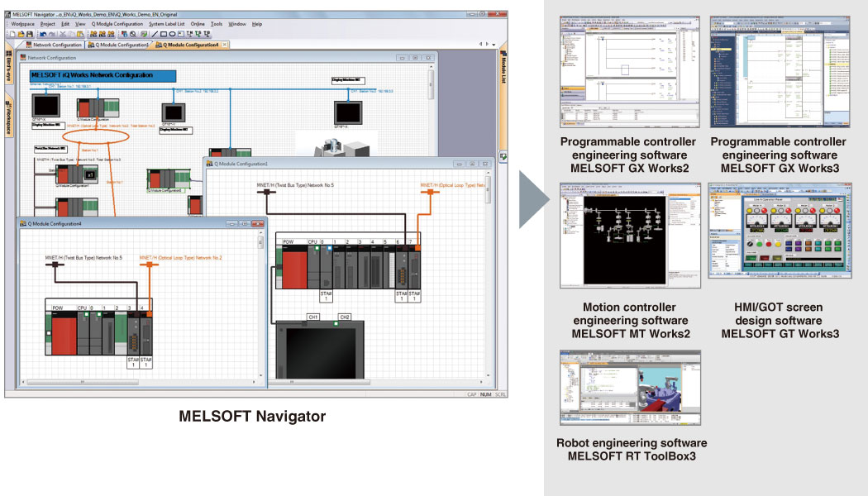Image resolution: width=868 pixels, height=496 pixels.
Task: Click the MELSOFT GX Works3 screenshot thumbnail
Action: click(x=777, y=69)
